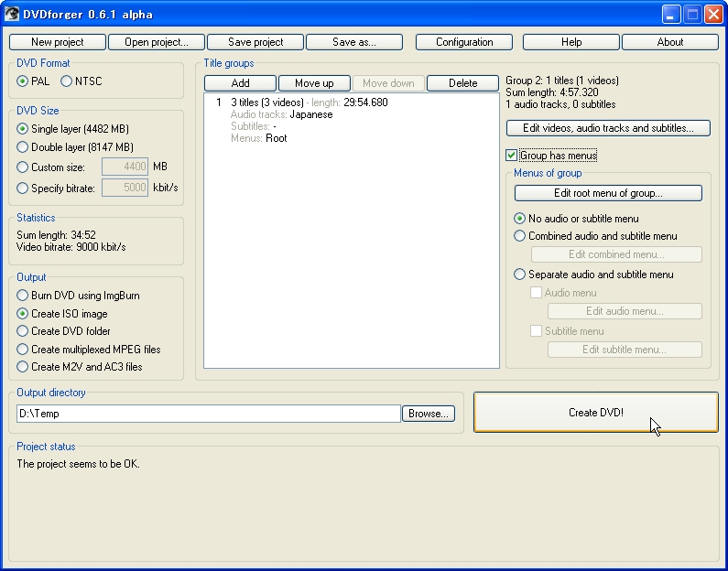Click the Edit combined menu... button

click(616, 254)
